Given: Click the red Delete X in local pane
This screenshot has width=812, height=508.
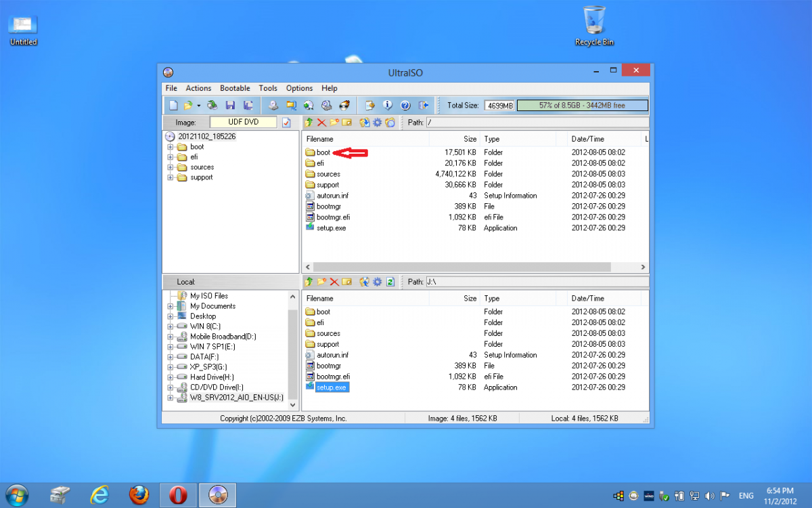Looking at the screenshot, I should 334,282.
